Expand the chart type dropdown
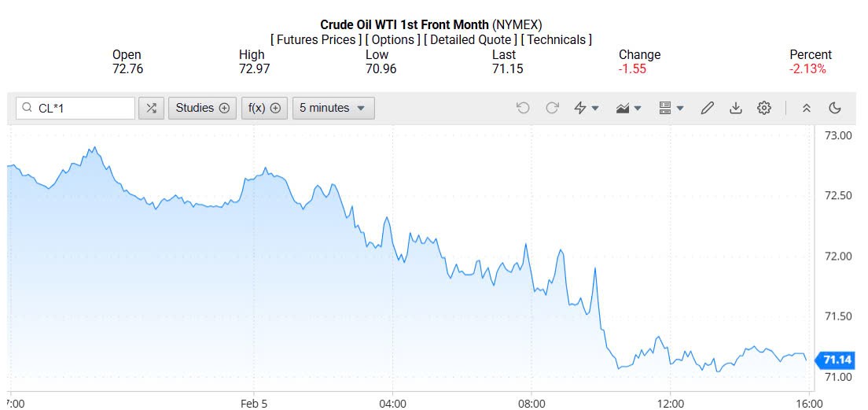 pos(629,108)
